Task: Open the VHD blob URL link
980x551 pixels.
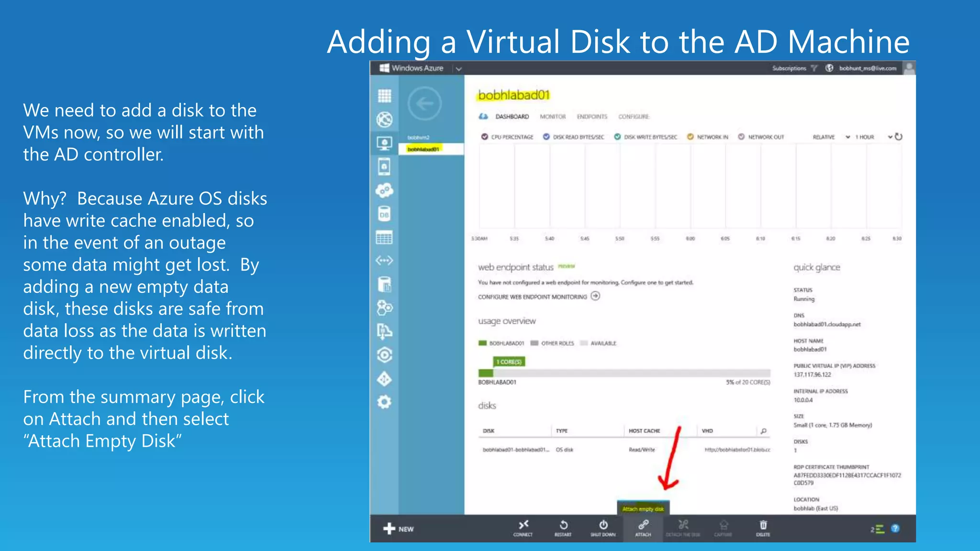Action: 737,450
